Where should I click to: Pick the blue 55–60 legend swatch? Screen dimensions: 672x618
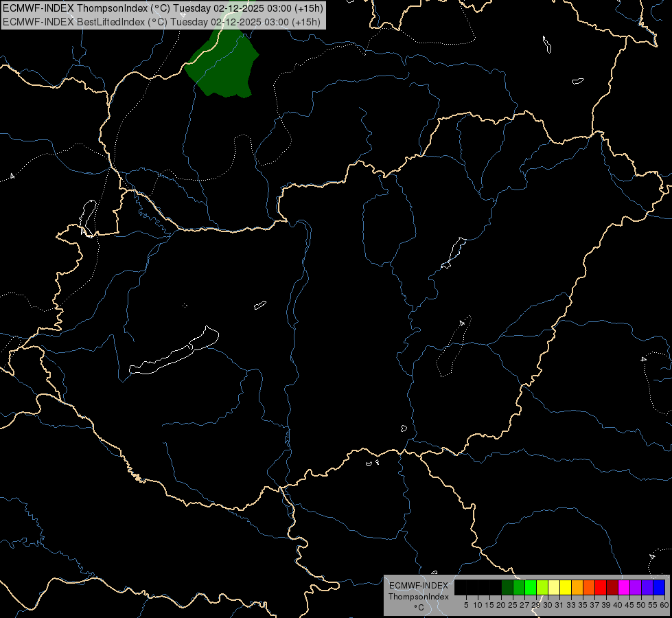(659, 587)
